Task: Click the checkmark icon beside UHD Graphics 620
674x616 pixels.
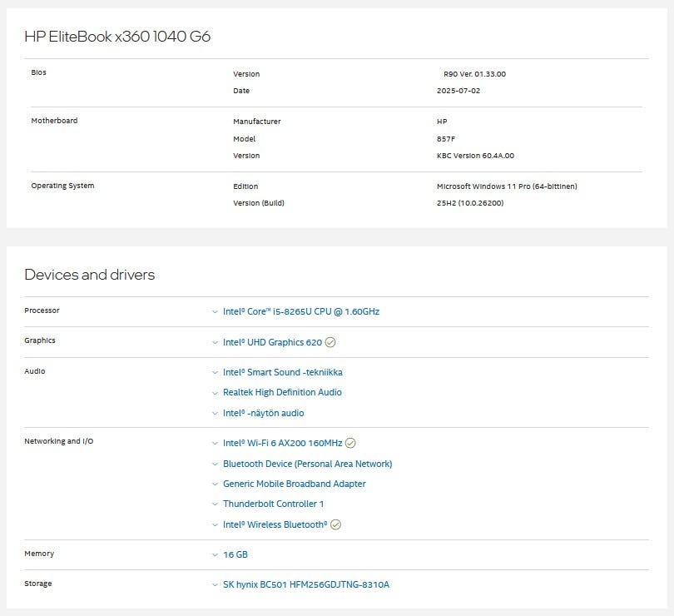Action: point(330,342)
